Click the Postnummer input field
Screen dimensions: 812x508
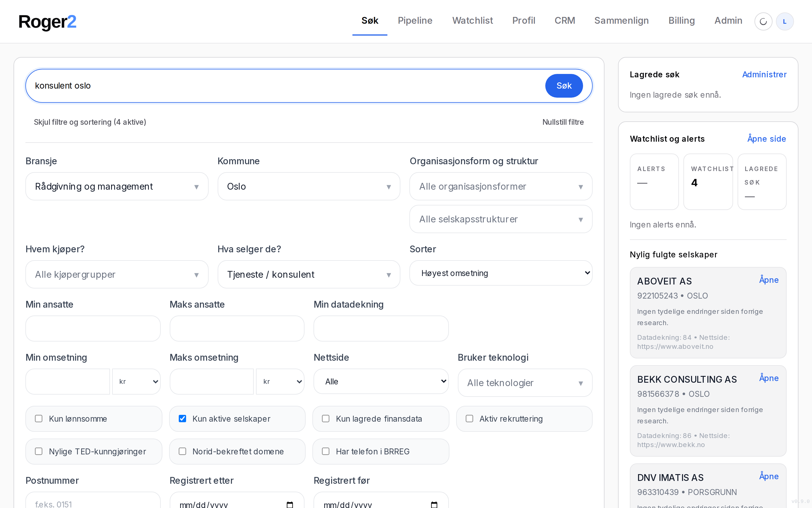coord(93,500)
